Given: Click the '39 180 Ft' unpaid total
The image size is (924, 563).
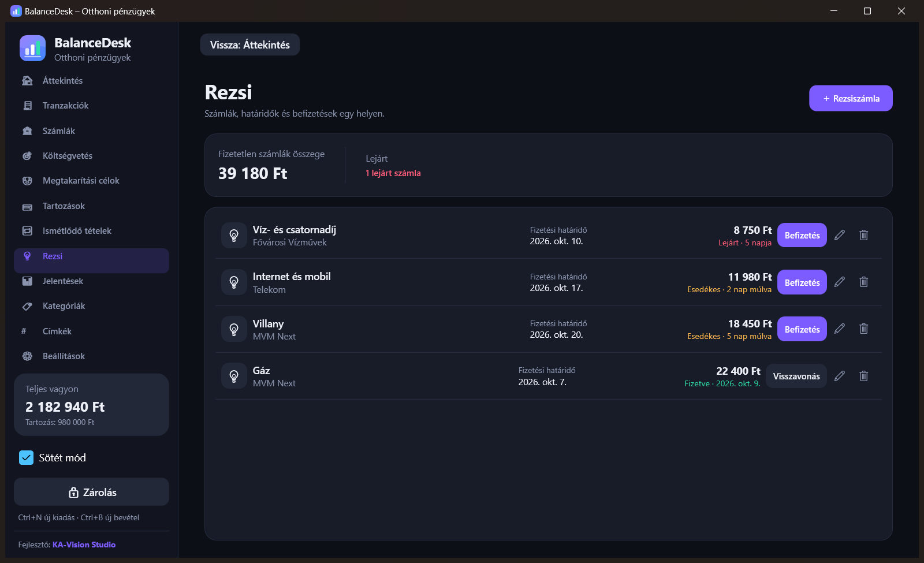Looking at the screenshot, I should 253,173.
